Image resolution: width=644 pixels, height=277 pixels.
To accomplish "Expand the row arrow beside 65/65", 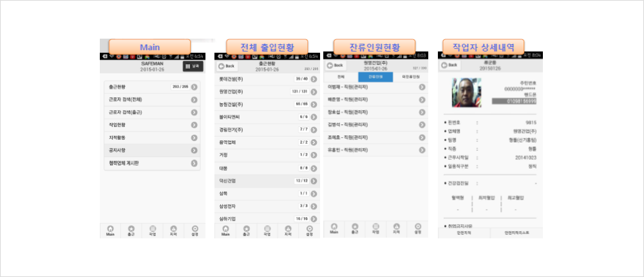I will (x=314, y=104).
